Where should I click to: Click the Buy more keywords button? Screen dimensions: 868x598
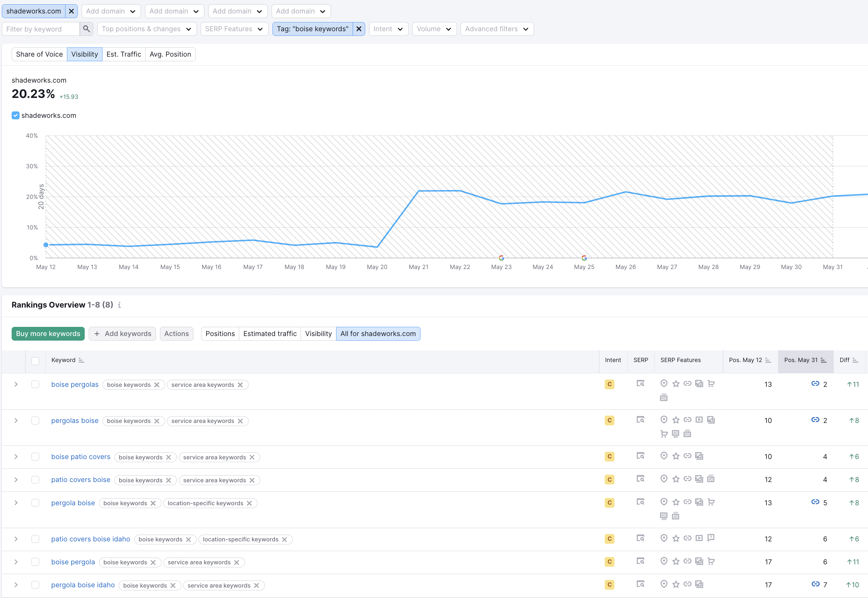[48, 334]
